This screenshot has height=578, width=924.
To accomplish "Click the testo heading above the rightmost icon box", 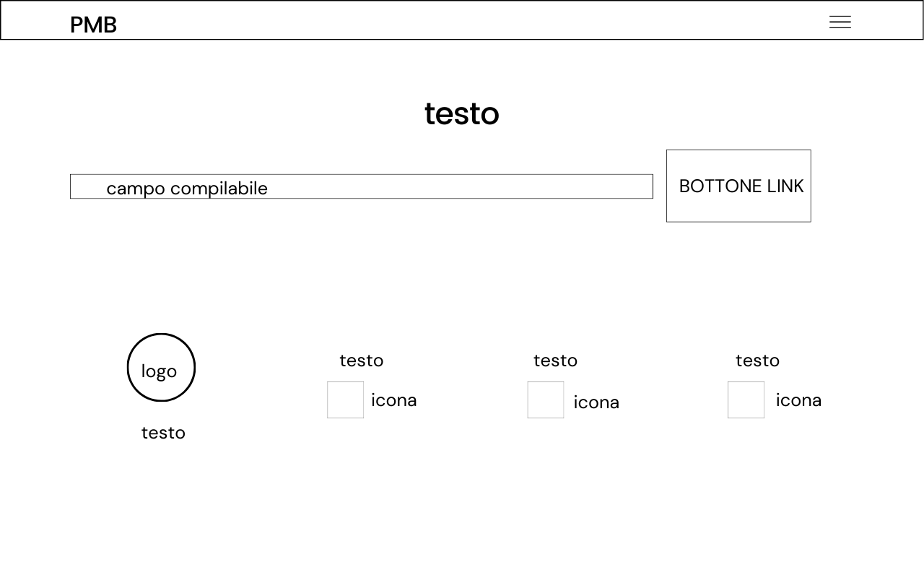I will point(757,361).
